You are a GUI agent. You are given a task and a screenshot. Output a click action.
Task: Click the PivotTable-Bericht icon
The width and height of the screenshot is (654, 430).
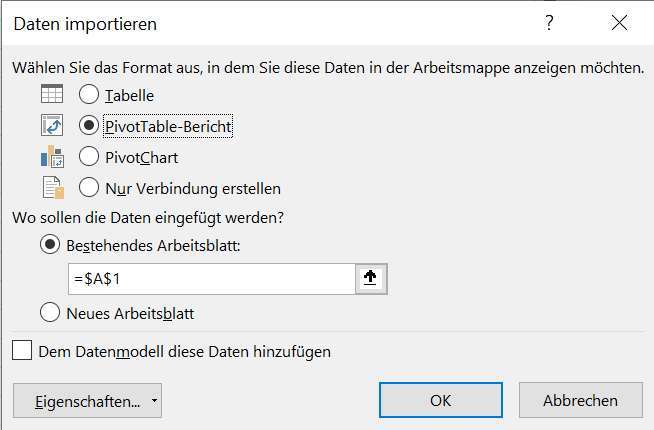pos(52,125)
